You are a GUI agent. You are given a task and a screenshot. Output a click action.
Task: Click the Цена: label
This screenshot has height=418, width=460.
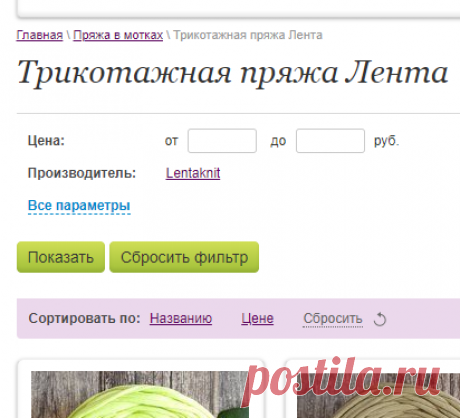pos(46,140)
